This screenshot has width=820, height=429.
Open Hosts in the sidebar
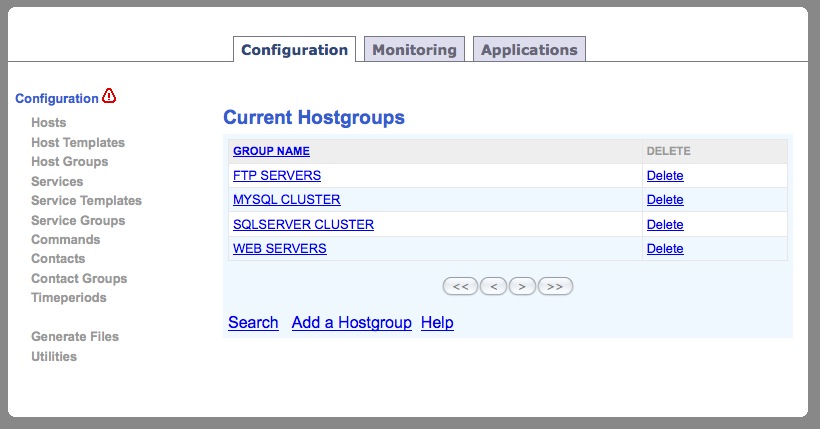(x=49, y=122)
